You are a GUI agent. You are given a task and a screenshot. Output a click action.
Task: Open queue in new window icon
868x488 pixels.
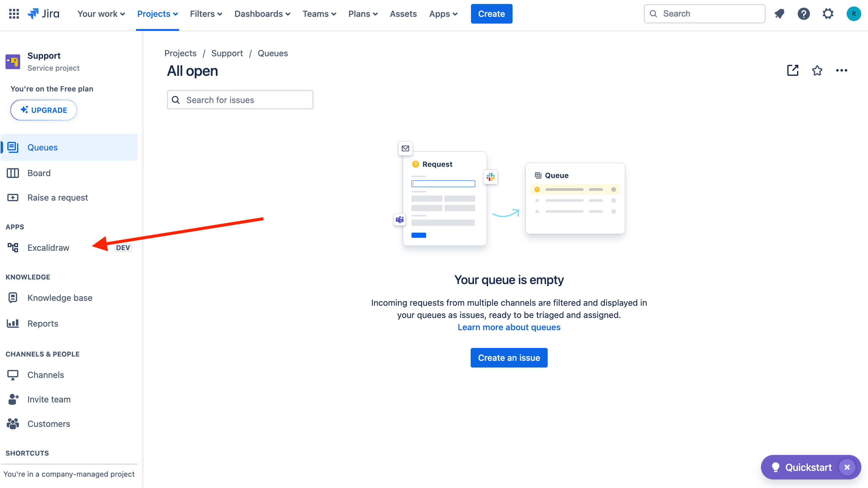793,70
